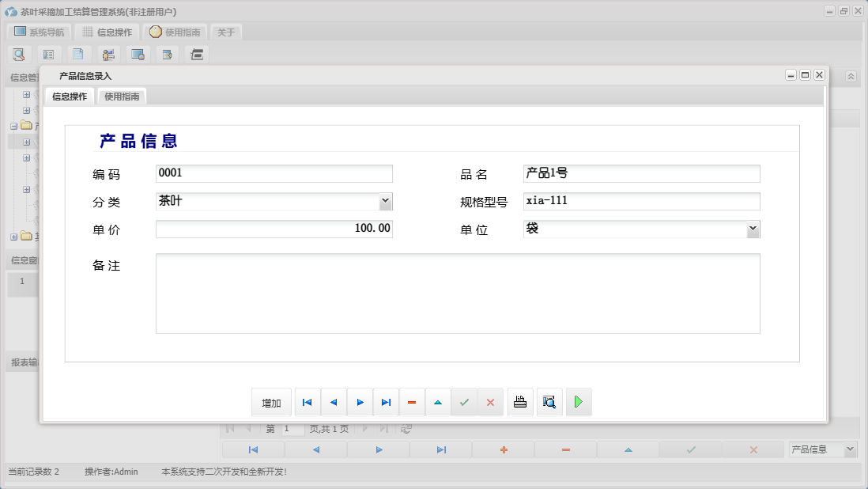Click the user management icon on the toolbar
Image resolution: width=868 pixels, height=489 pixels.
point(108,55)
